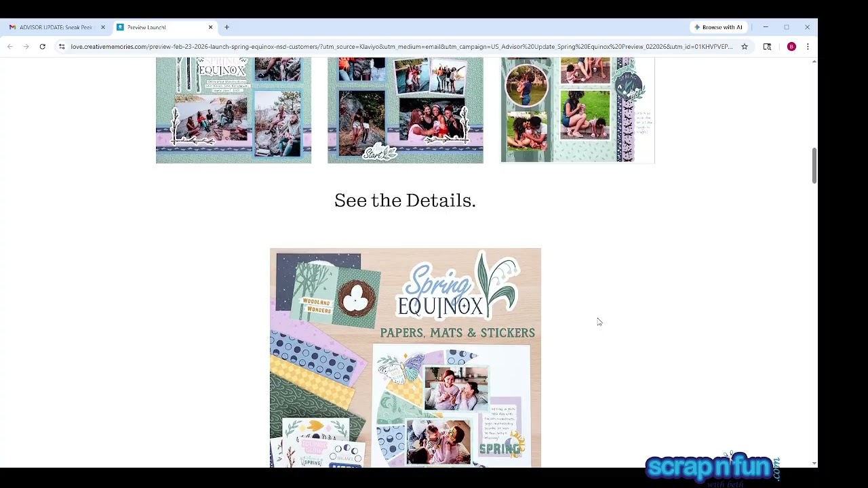Bookmark this page with the star icon
This screenshot has width=868, height=488.
click(745, 47)
